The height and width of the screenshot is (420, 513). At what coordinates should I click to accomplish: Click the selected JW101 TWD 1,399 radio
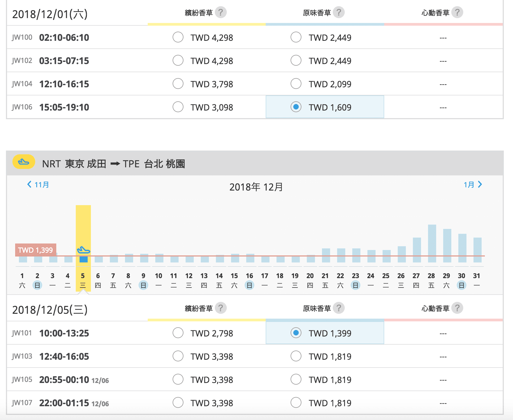pos(296,333)
